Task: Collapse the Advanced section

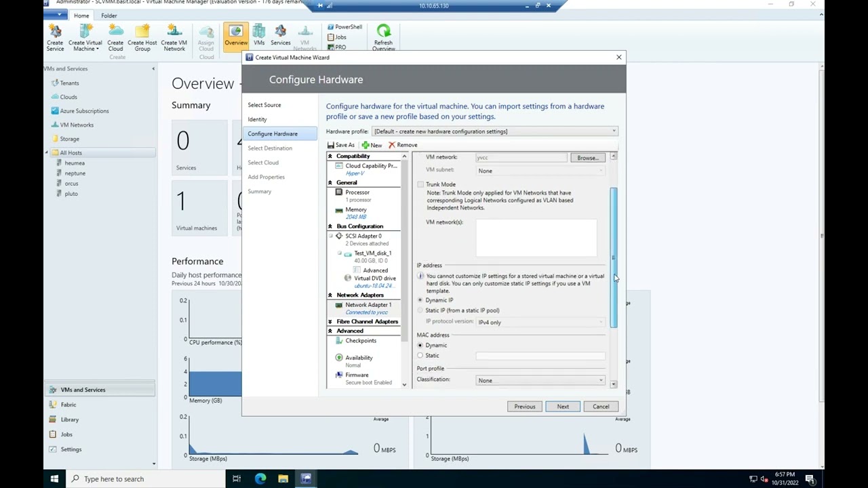Action: tap(330, 331)
